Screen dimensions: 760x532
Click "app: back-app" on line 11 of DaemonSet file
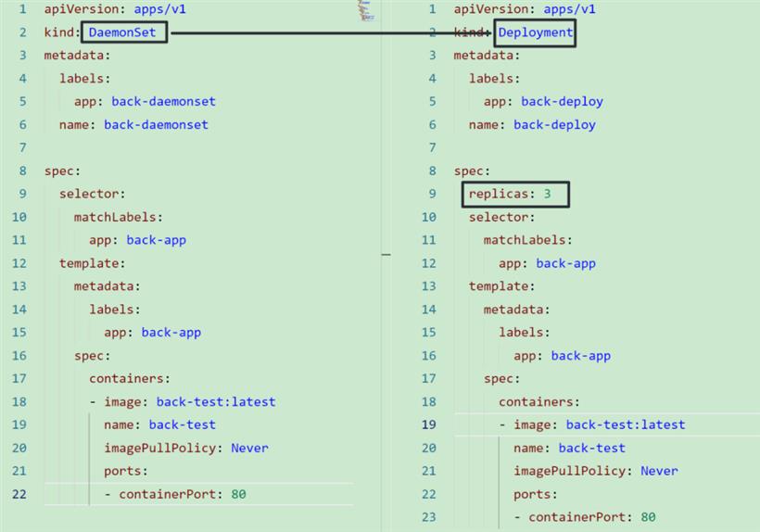point(138,240)
